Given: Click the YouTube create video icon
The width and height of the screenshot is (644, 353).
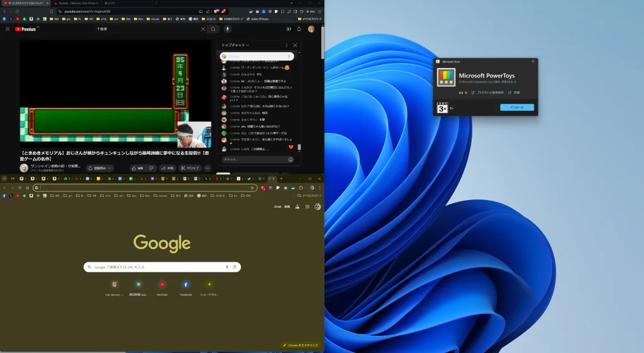Looking at the screenshot, I should click(x=287, y=29).
